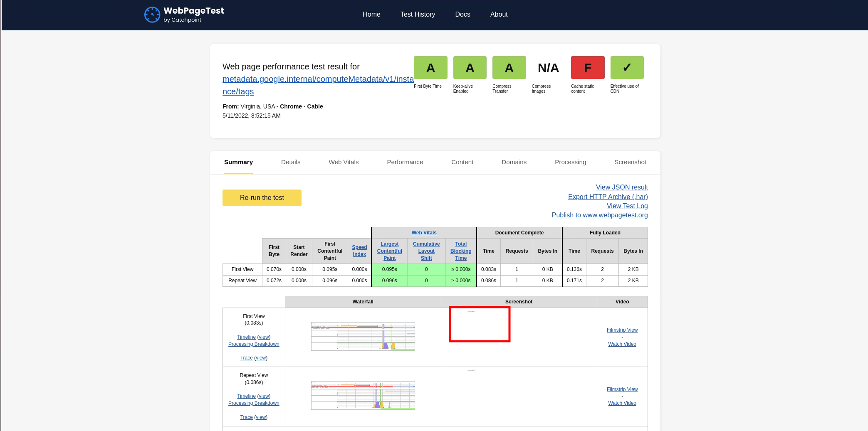The image size is (868, 431).
Task: Export the HTTP Archive file
Action: (608, 197)
